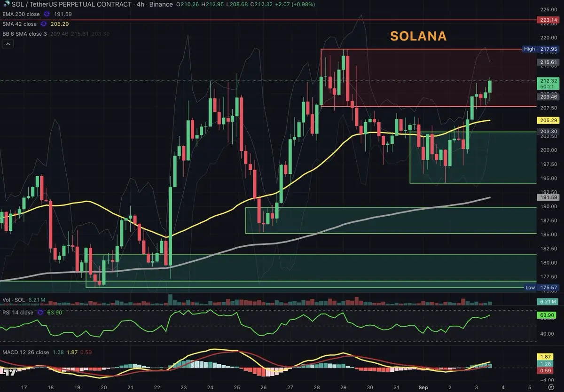Select the red resistance zone rectangle
This screenshot has height=392, width=564.
(x=428, y=78)
